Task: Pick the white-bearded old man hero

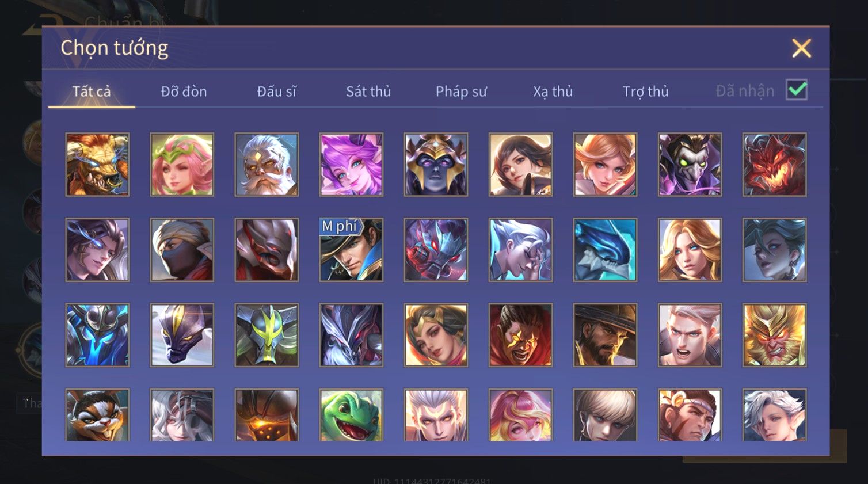Action: (267, 165)
